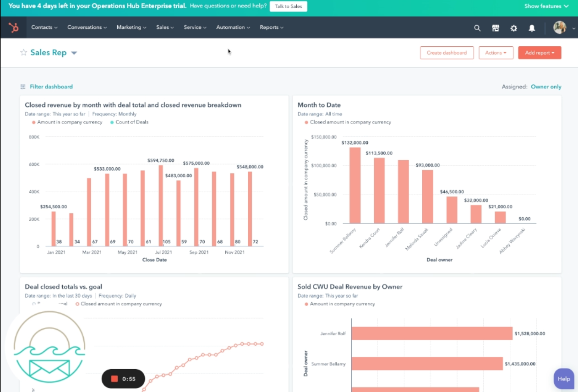Viewport: 578px width, 392px height.
Task: Open the Service menu
Action: click(195, 27)
